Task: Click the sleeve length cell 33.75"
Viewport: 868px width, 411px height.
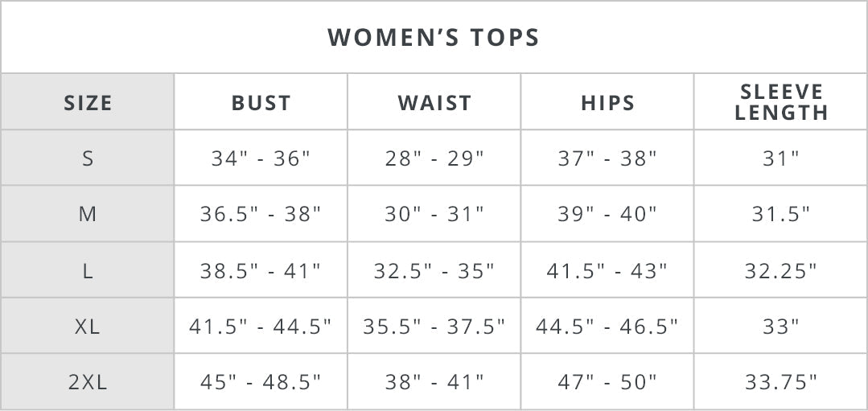Action: coord(781,382)
